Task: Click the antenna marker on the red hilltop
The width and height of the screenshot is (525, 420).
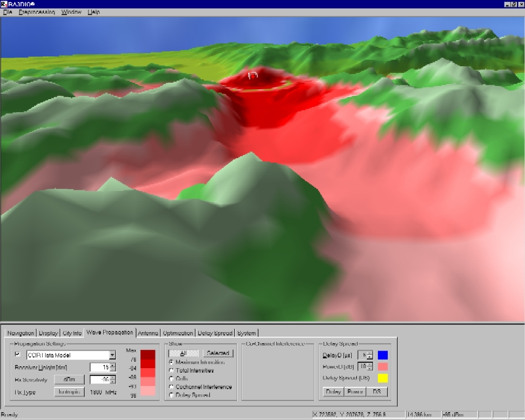Action: tap(253, 75)
